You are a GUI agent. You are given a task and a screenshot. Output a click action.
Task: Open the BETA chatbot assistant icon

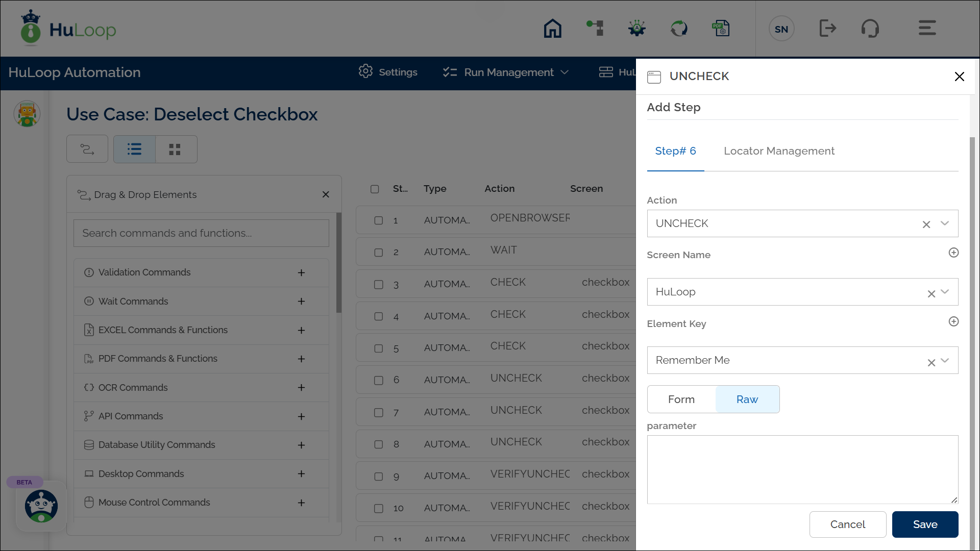click(x=41, y=506)
